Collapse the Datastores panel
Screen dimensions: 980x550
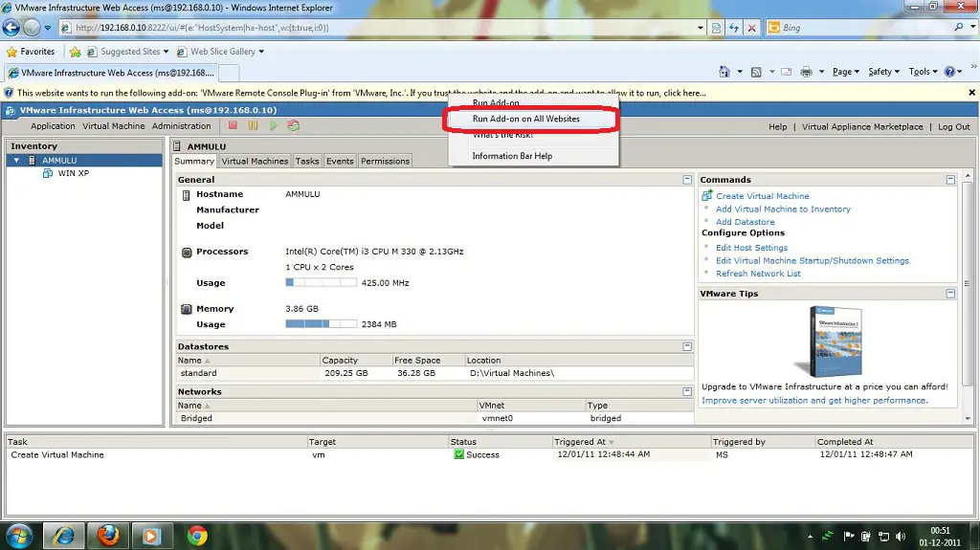687,346
